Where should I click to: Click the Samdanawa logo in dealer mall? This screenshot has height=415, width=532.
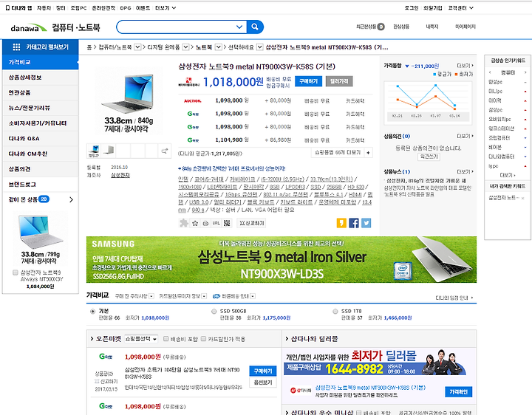pyautogui.click(x=300, y=390)
